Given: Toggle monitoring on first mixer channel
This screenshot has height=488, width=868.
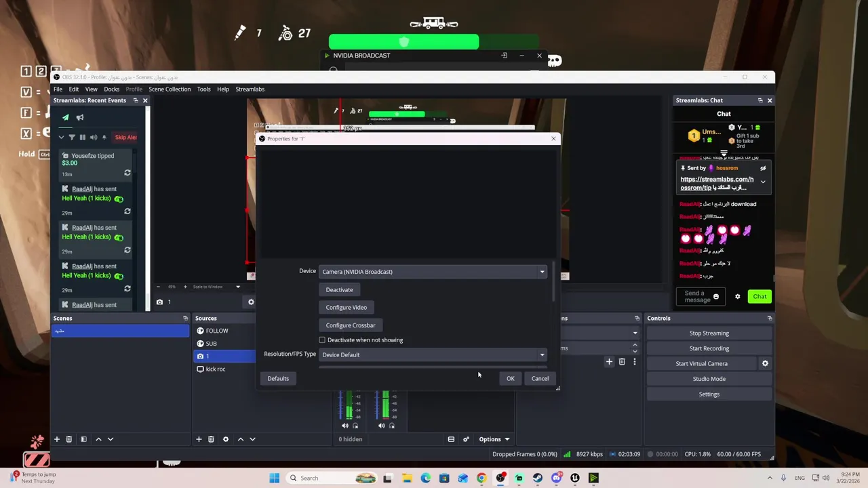Looking at the screenshot, I should tap(355, 426).
